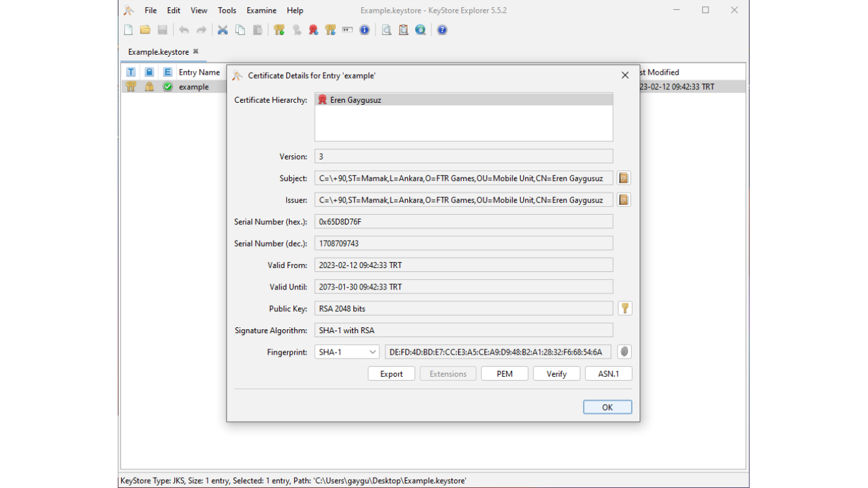
Task: Click the Subject distinguished name field
Action: pos(464,178)
